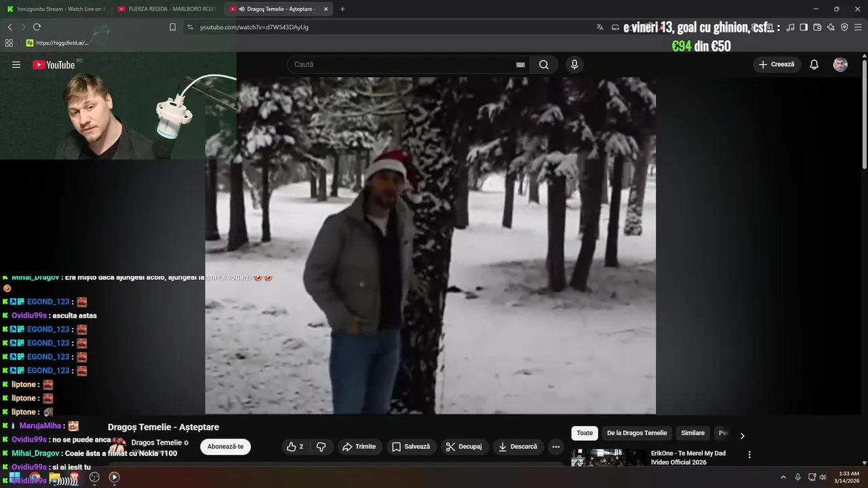Click the video title Dragoș Temelie - Așteptare

(163, 427)
